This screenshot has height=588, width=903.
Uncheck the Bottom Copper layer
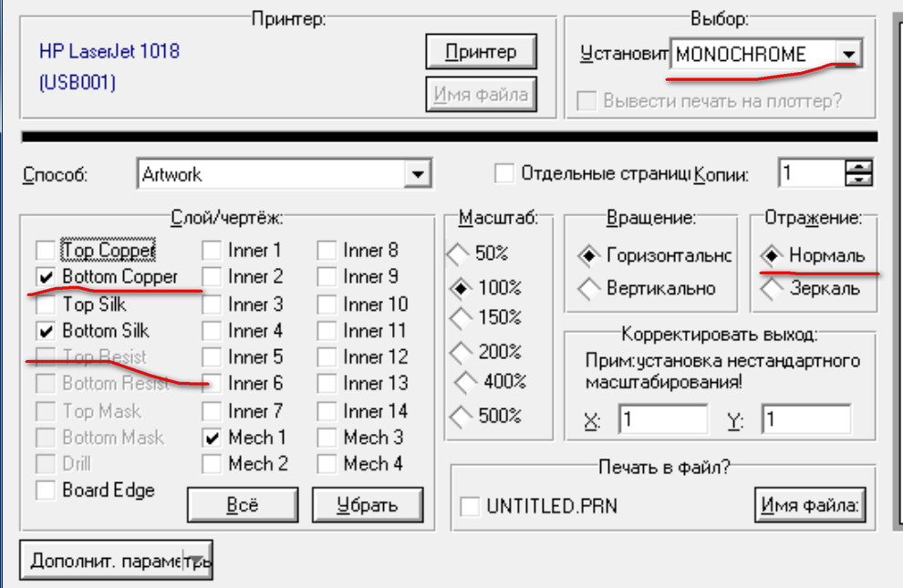pyautogui.click(x=46, y=276)
